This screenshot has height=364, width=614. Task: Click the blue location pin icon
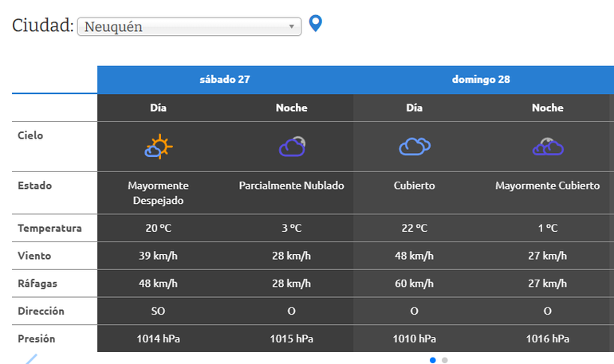click(x=316, y=24)
